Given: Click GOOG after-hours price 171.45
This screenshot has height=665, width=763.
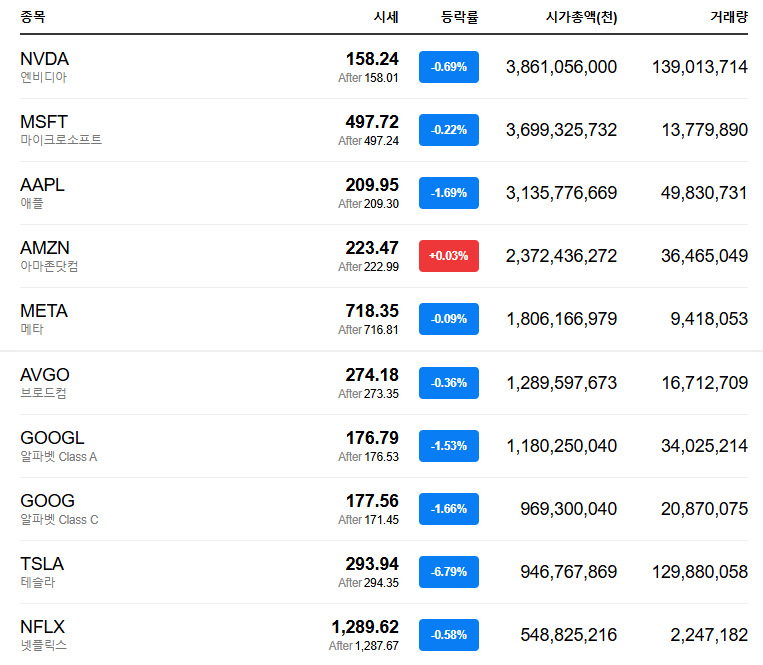Looking at the screenshot, I should pos(382,520).
